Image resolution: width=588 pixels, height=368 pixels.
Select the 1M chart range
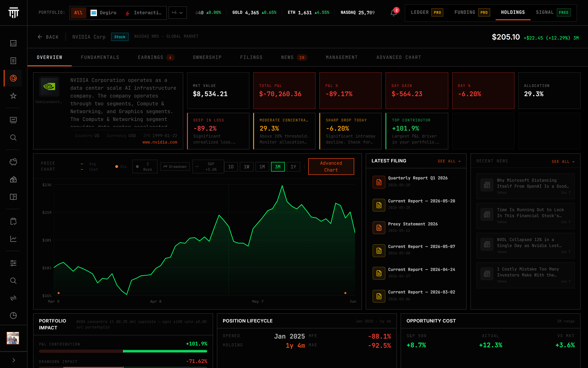(262, 167)
